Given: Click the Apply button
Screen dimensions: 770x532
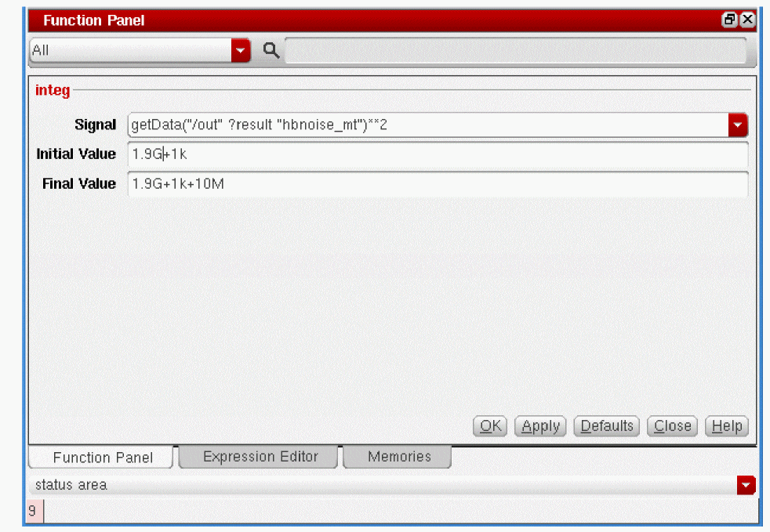Looking at the screenshot, I should pos(540,426).
